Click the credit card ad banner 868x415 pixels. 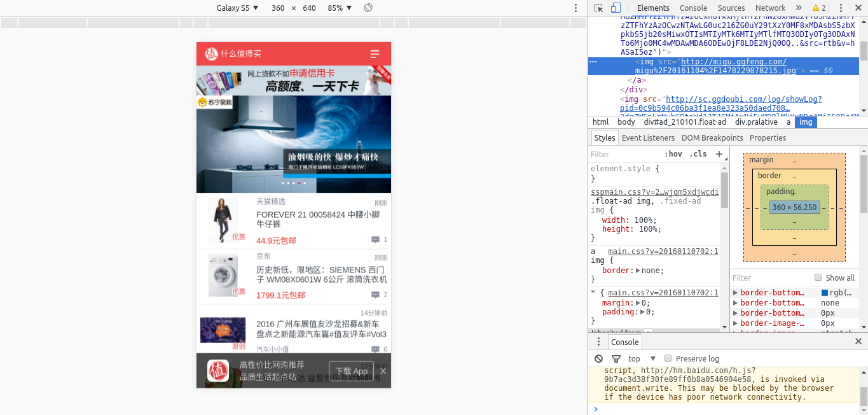point(294,81)
